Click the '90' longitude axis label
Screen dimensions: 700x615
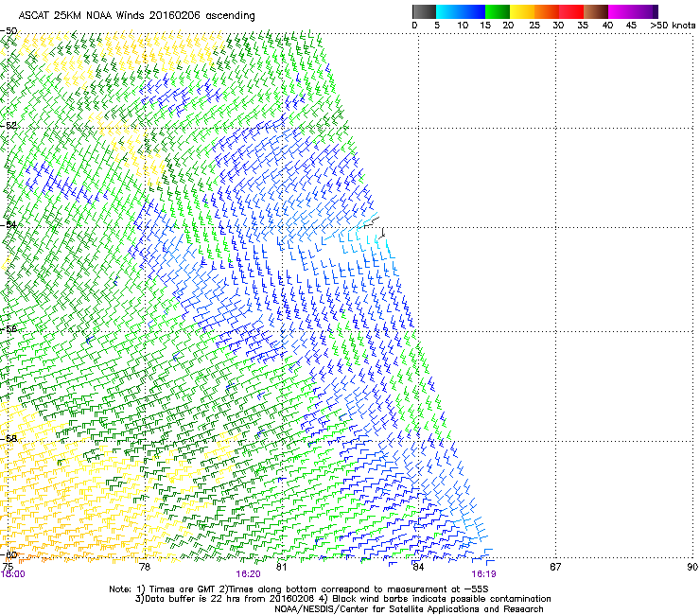[692, 567]
